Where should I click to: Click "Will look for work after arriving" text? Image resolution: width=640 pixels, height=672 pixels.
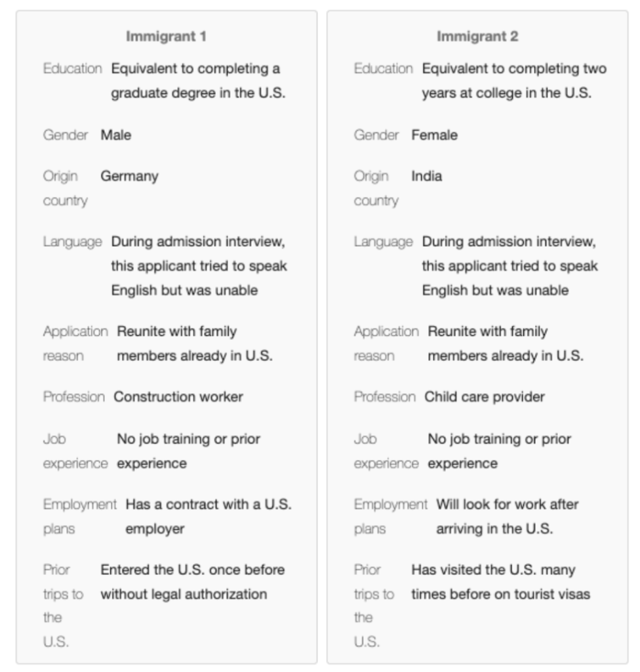[507, 516]
